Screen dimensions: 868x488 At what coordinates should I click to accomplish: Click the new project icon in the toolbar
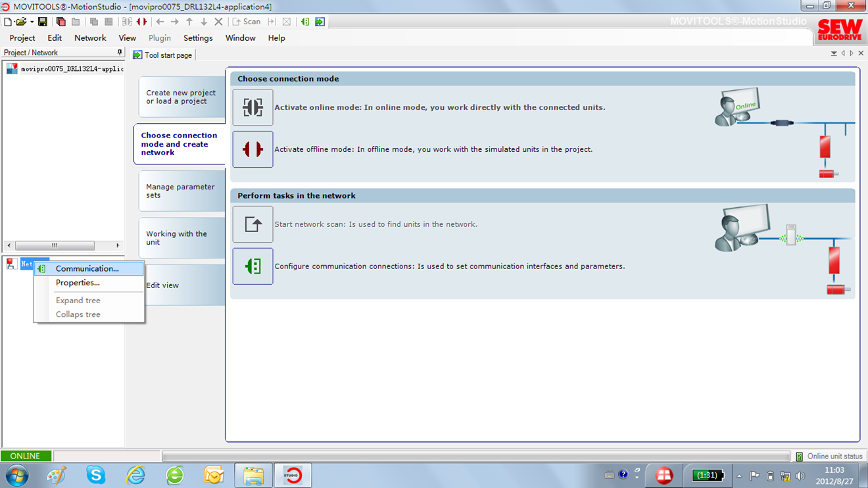point(8,22)
